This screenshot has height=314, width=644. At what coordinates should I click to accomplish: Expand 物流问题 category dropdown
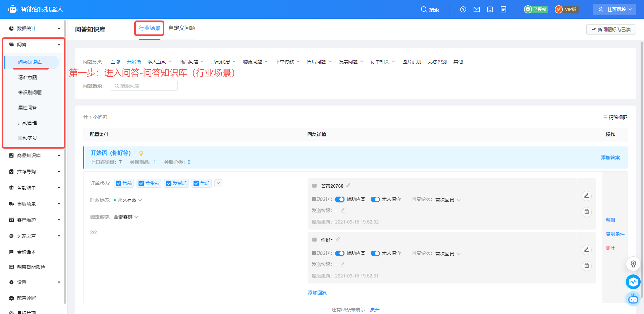click(x=255, y=62)
